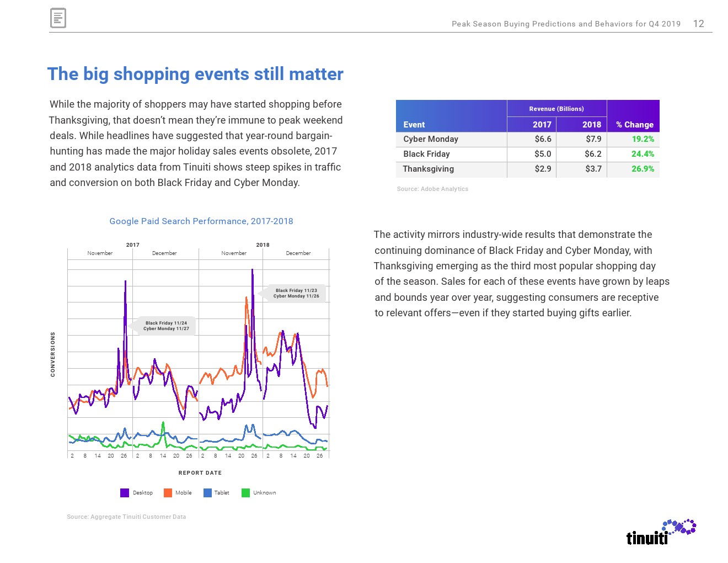Click the Tablet blue legend swatch
The width and height of the screenshot is (728, 563).
click(207, 493)
